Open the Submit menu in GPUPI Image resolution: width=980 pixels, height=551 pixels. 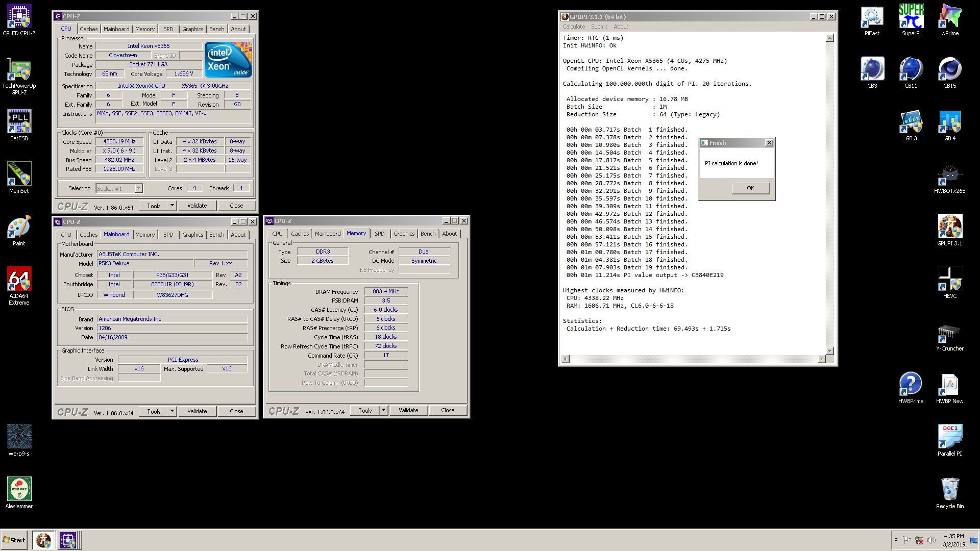click(599, 27)
